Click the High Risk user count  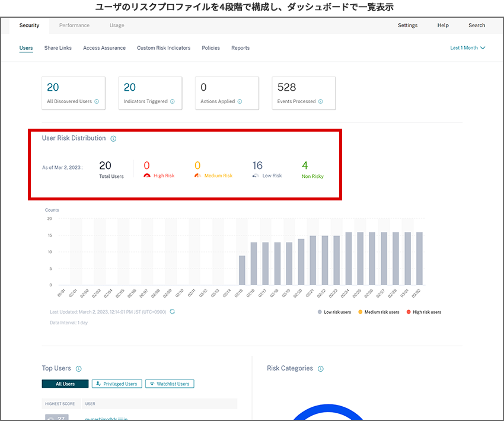[x=146, y=165]
